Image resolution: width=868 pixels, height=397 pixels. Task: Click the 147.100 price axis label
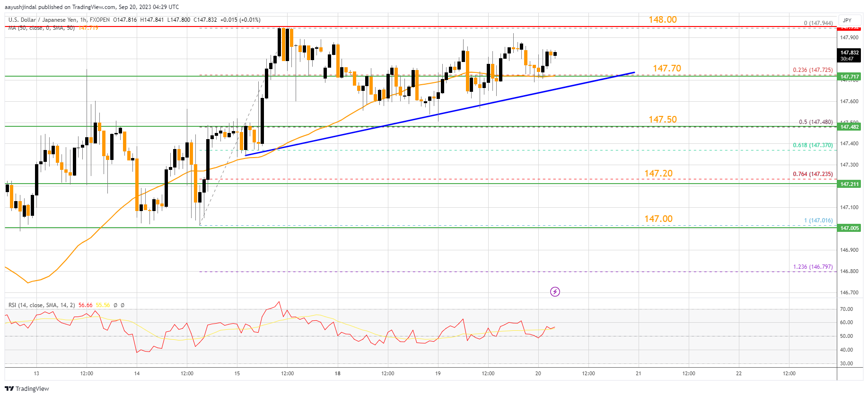click(x=849, y=207)
